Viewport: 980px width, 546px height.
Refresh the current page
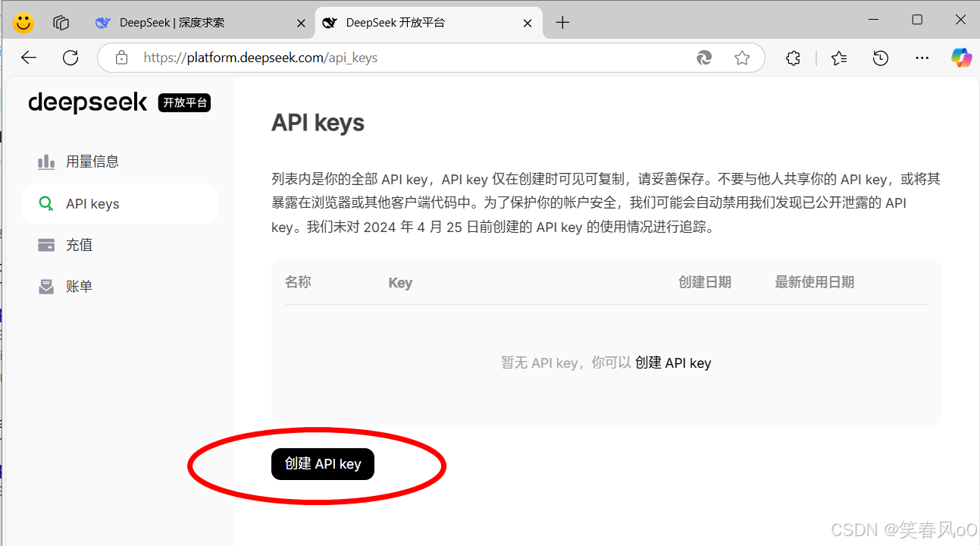pyautogui.click(x=70, y=58)
